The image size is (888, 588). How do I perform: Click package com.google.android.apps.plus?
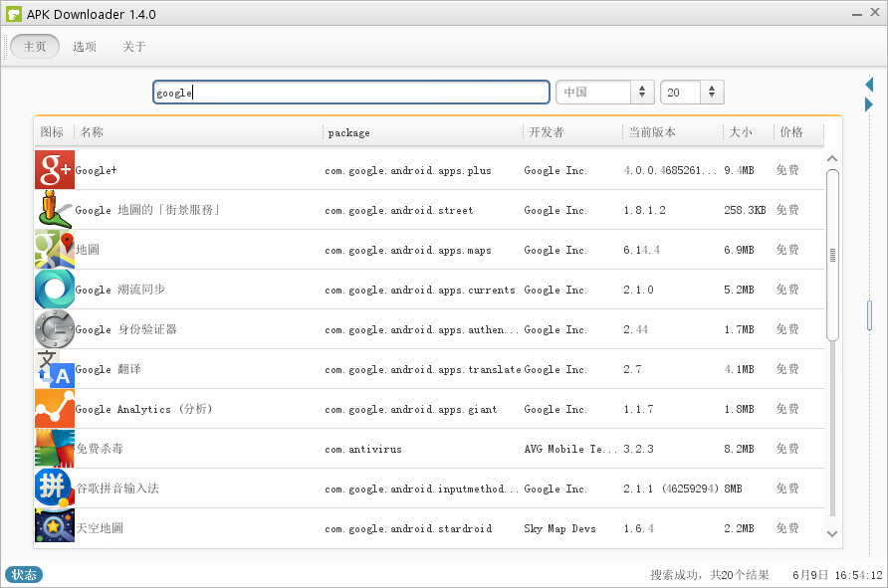pyautogui.click(x=408, y=171)
